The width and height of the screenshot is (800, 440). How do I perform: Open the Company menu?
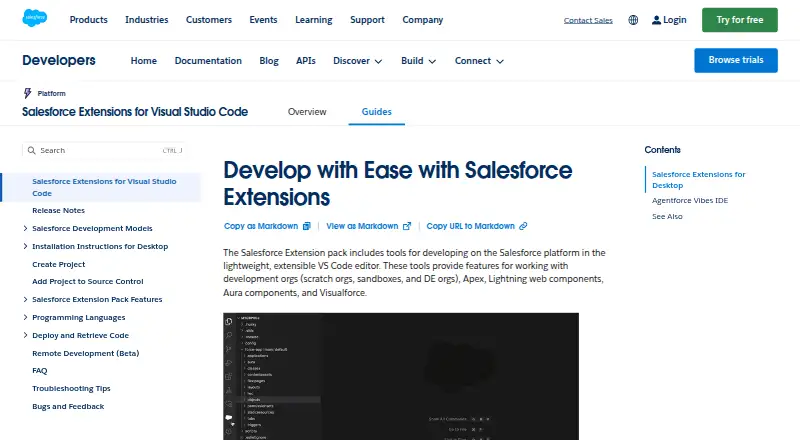pos(422,20)
